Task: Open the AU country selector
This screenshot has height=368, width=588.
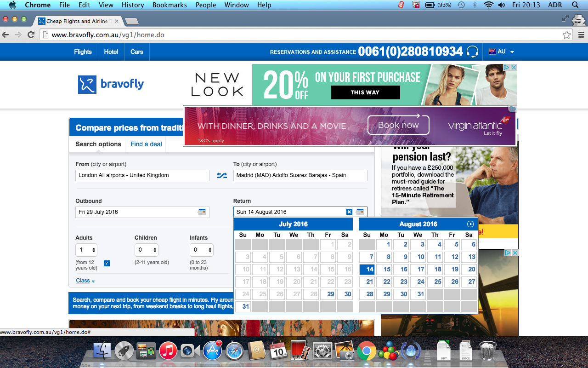Action: pyautogui.click(x=502, y=52)
